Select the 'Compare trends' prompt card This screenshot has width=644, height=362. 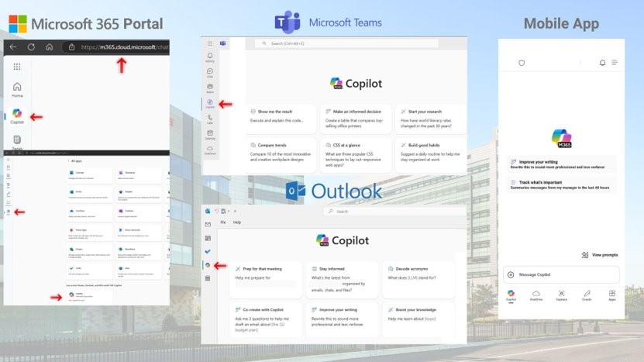[x=281, y=155]
